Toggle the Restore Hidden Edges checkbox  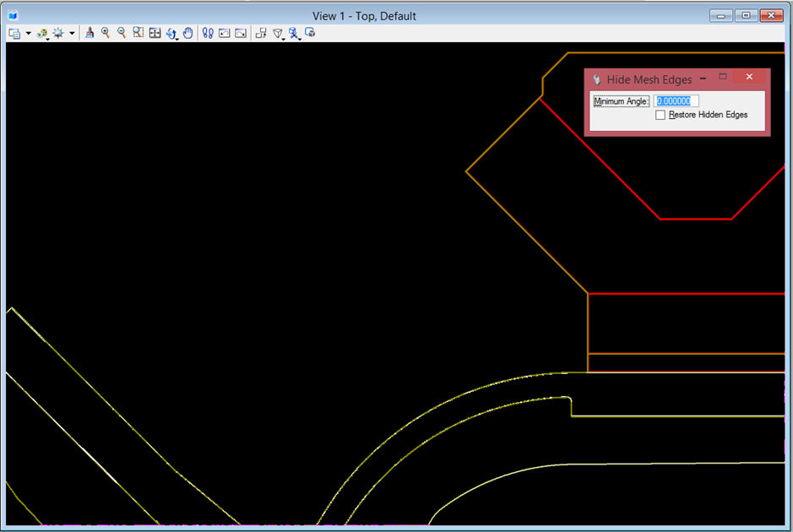[x=660, y=115]
